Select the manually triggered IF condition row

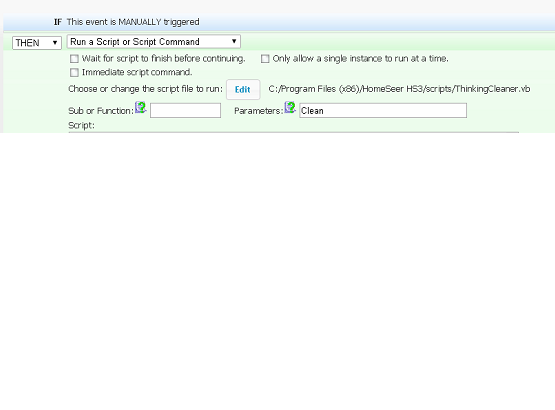[x=279, y=22]
